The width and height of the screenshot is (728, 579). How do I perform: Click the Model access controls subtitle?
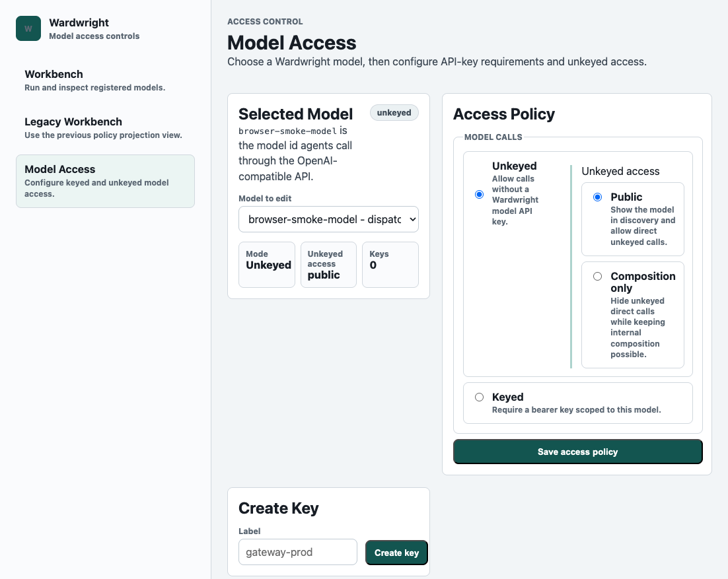point(94,36)
